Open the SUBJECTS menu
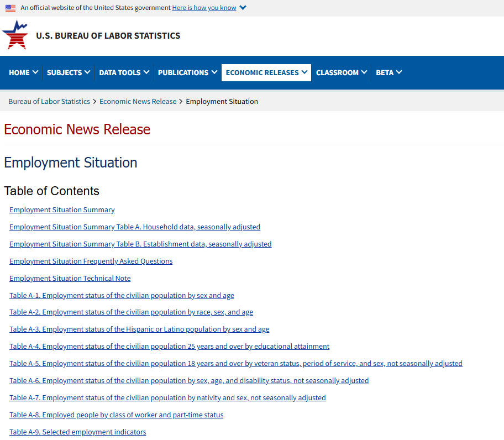This screenshot has height=440, width=504. point(69,72)
